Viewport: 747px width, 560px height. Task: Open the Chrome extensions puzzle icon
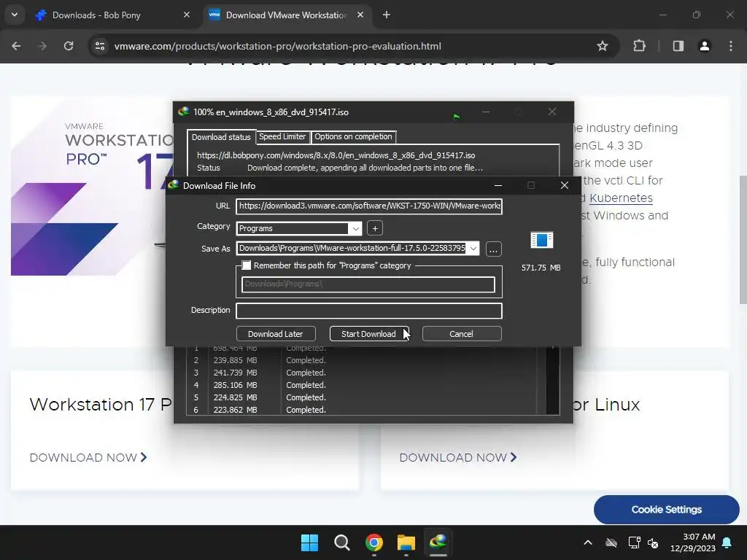pyautogui.click(x=639, y=46)
